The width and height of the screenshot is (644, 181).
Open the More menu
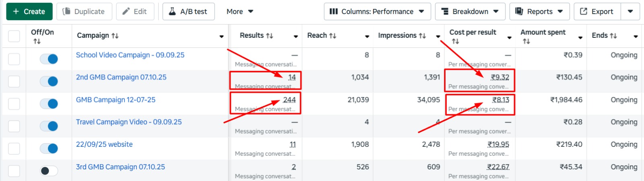click(x=240, y=12)
